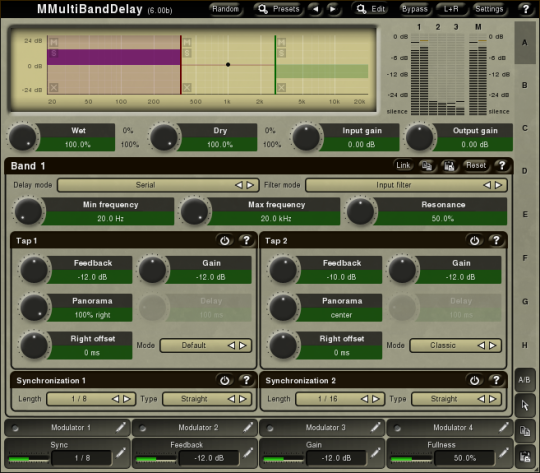Viewport: 540px width, 473px height.
Task: Toggle band 2 solo S button
Action: [x=187, y=53]
